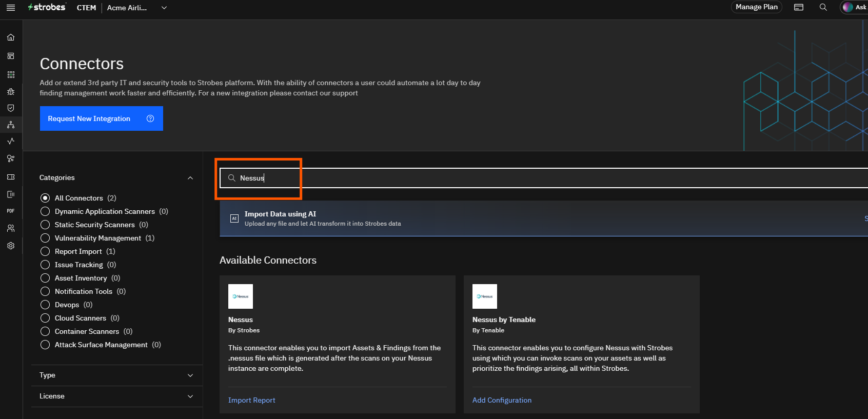Click the Nessus connector logo

pyautogui.click(x=241, y=296)
